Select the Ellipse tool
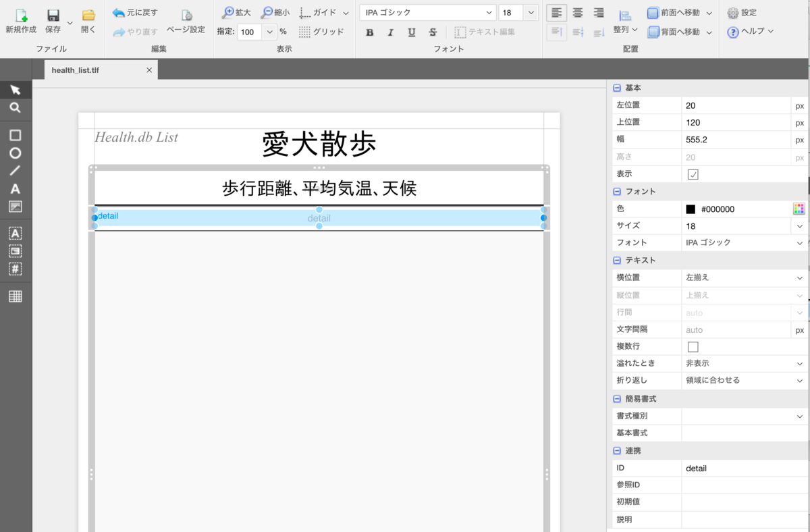This screenshot has width=810, height=532. (x=16, y=153)
